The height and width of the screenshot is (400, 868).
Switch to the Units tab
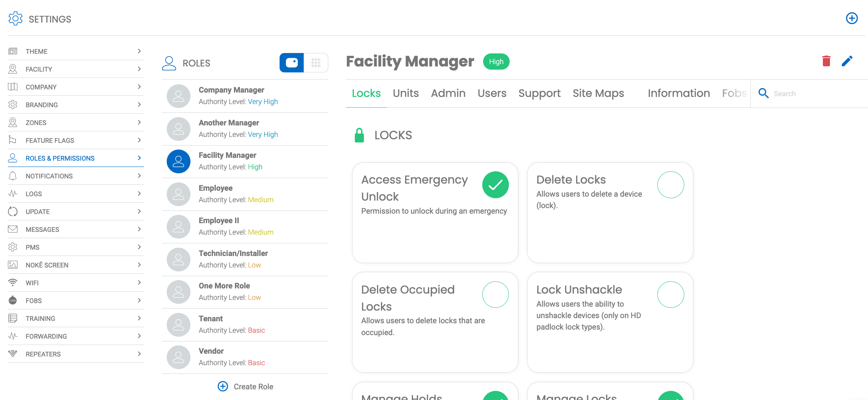[405, 93]
